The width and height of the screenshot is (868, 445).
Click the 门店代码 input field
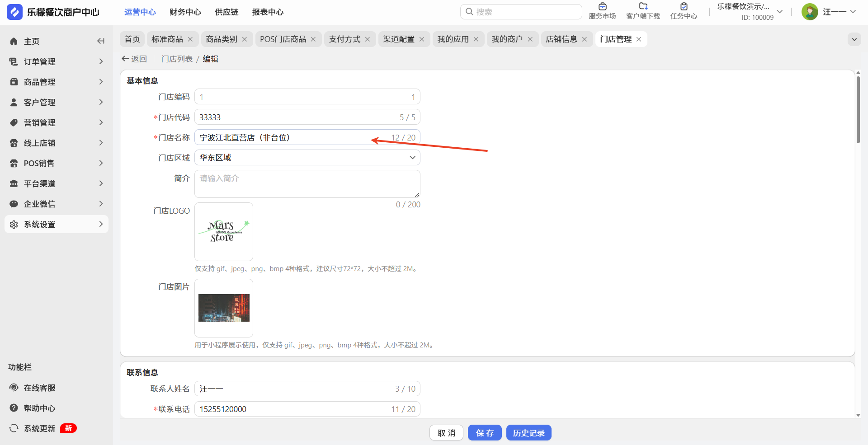click(x=307, y=117)
